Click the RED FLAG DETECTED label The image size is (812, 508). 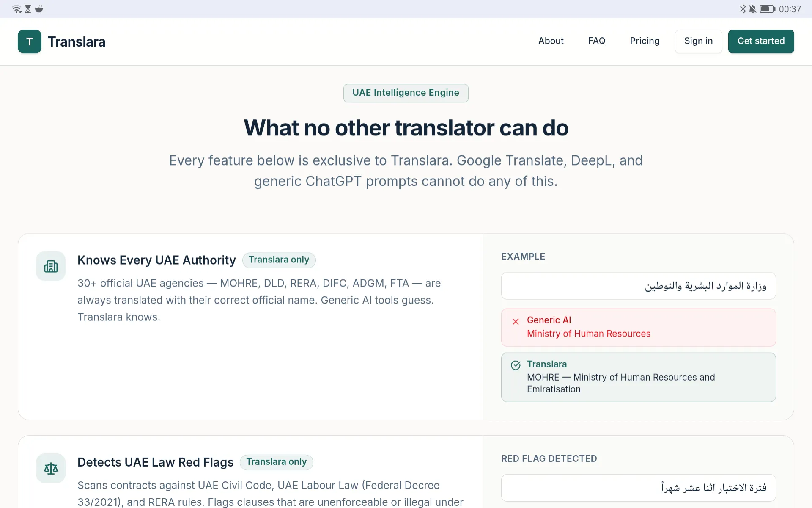point(549,458)
